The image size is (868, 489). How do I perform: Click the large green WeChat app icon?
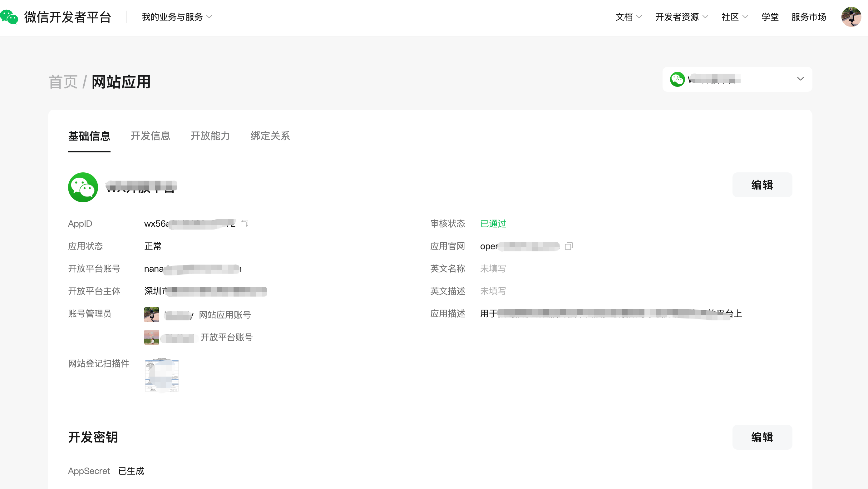83,187
